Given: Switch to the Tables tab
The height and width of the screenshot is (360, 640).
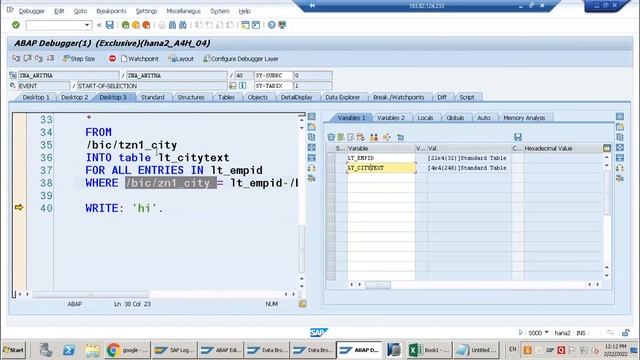Looking at the screenshot, I should [226, 97].
